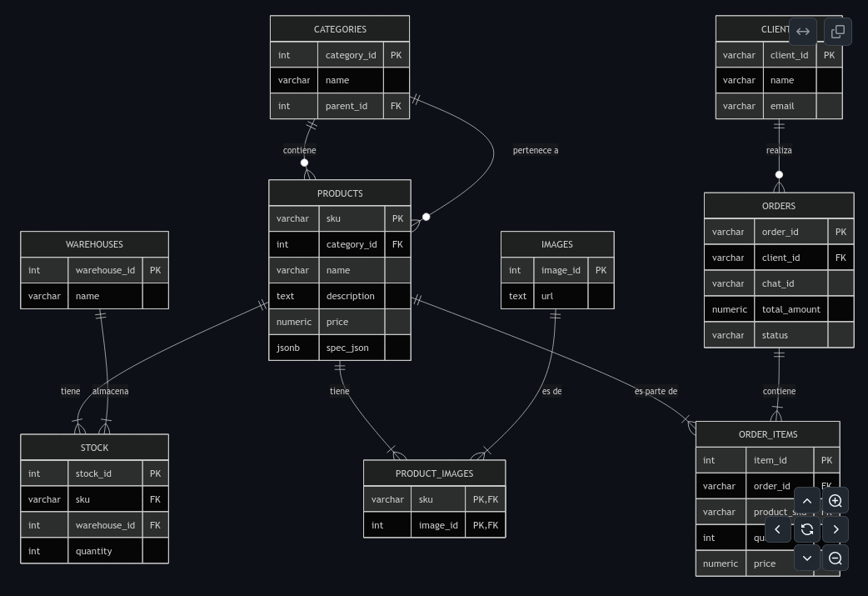Select price field in PRODUCTS table
The height and width of the screenshot is (596, 868).
pos(340,322)
